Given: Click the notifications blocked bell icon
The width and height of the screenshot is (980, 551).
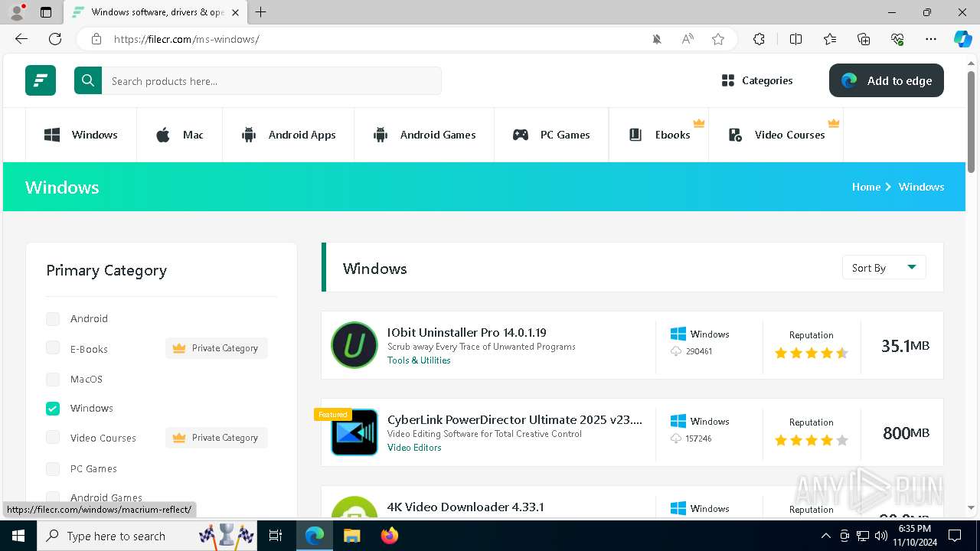Looking at the screenshot, I should (657, 39).
